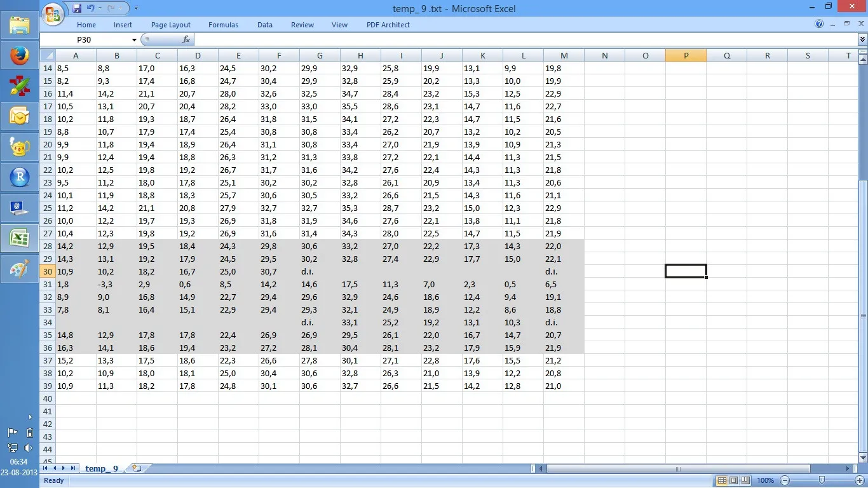Click the zoom out minus button

[x=785, y=480]
